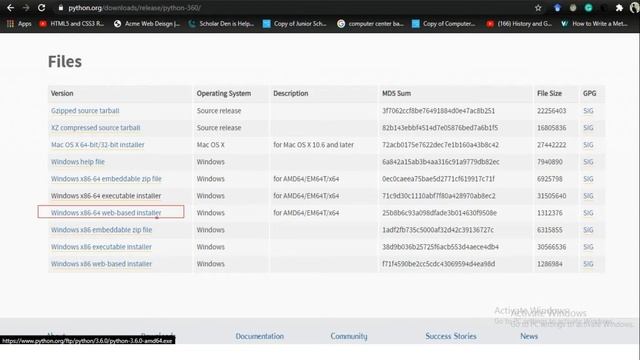Click the File Size column header
The height and width of the screenshot is (360, 640).
pos(549,93)
